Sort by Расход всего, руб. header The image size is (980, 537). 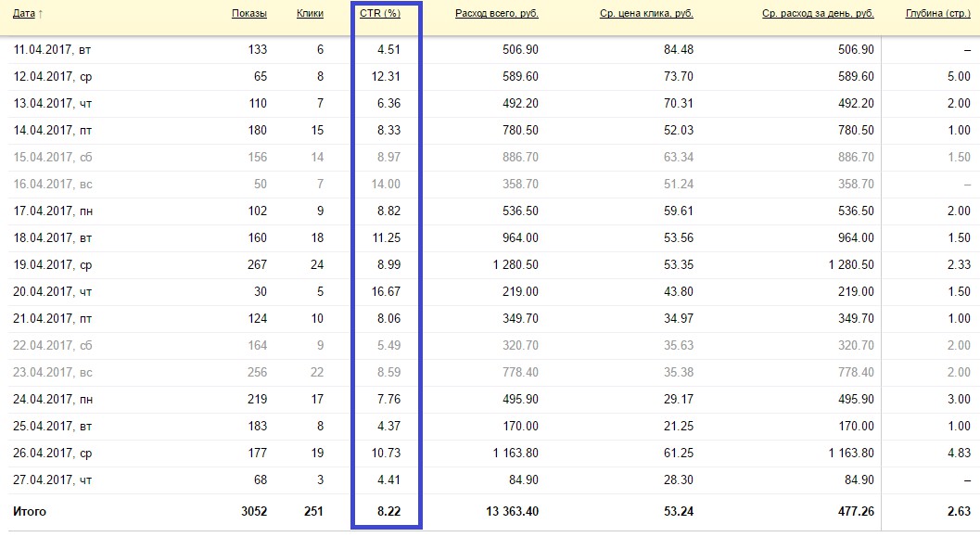click(x=497, y=14)
